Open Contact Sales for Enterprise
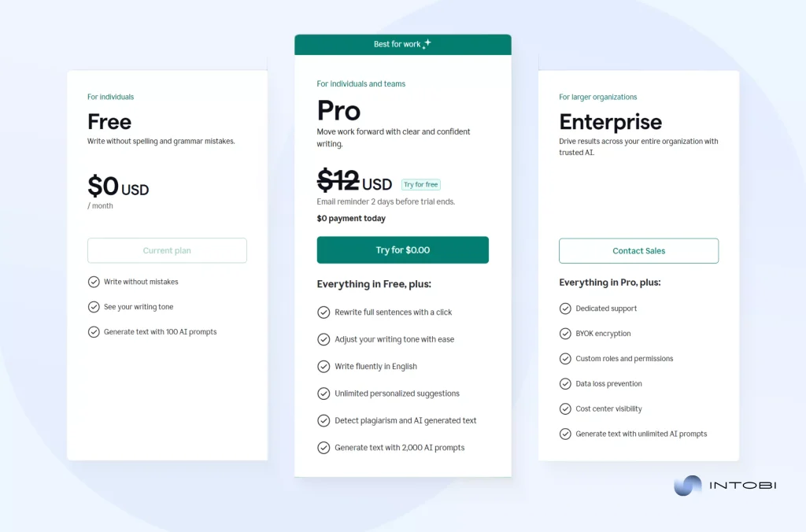The width and height of the screenshot is (806, 532). point(638,250)
